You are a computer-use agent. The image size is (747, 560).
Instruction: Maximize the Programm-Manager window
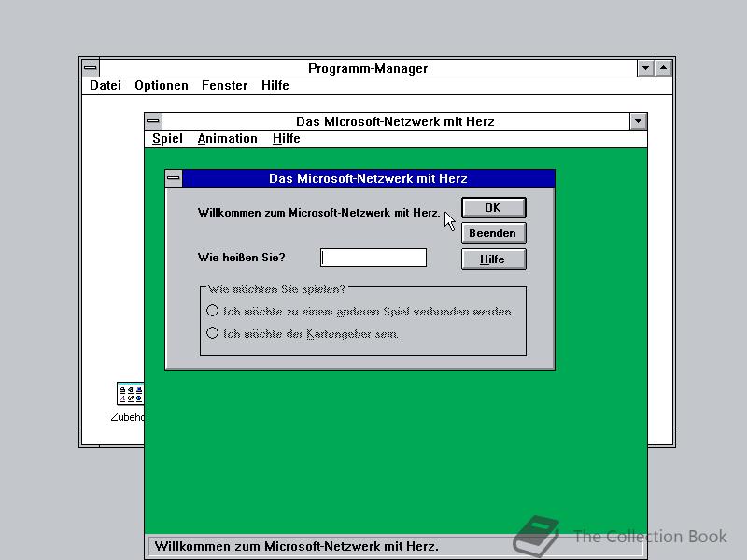click(664, 68)
